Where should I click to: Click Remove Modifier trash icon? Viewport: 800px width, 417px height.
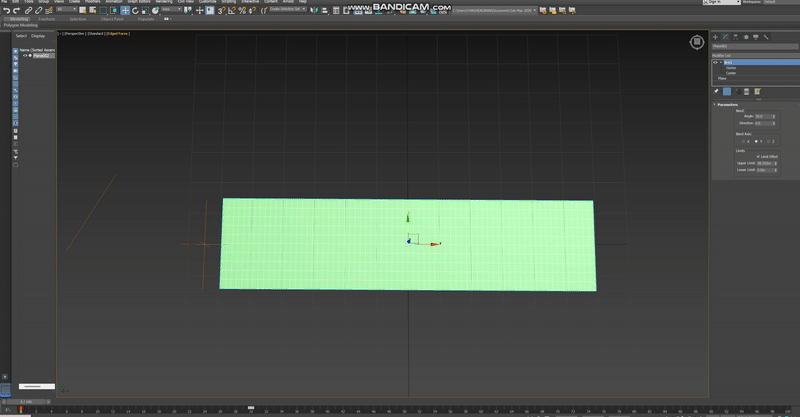[x=746, y=91]
